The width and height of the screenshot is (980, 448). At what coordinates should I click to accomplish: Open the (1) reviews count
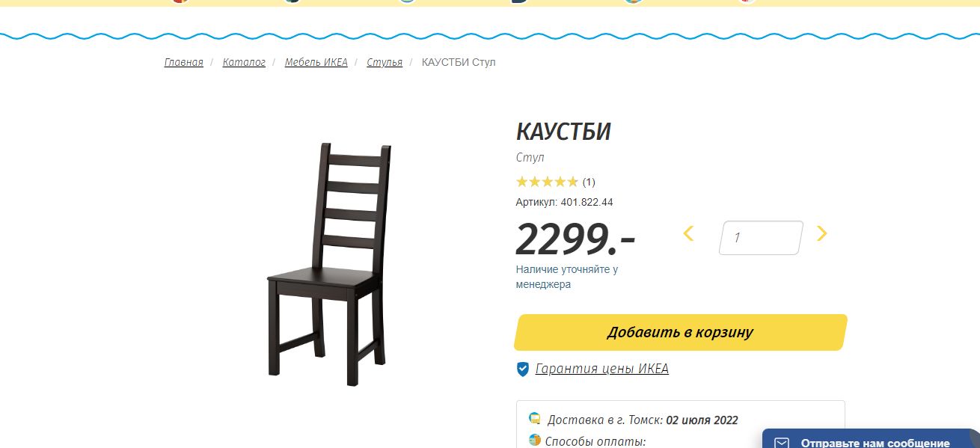(589, 182)
